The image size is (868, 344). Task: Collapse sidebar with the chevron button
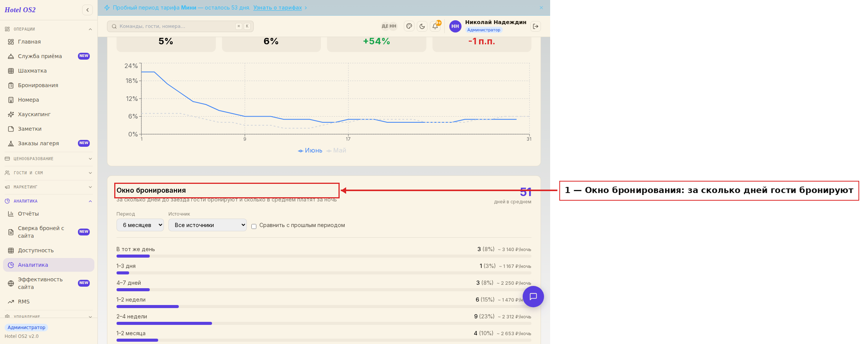[x=87, y=10]
